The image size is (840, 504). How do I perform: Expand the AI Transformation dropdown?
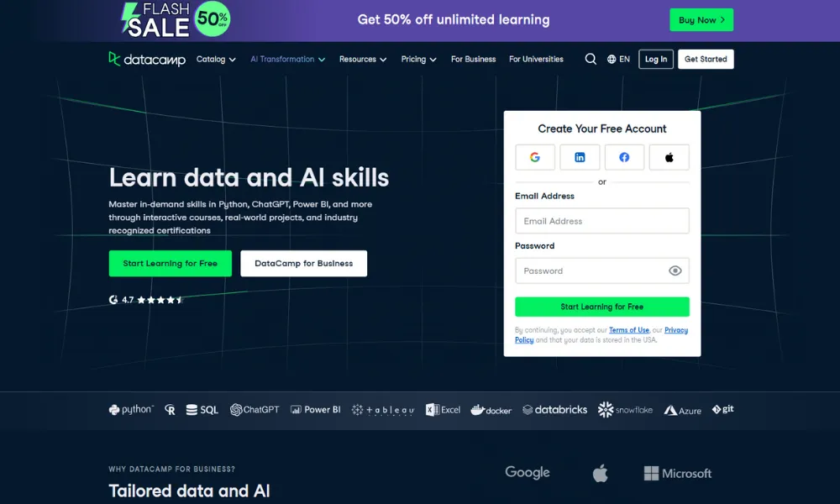(x=287, y=60)
